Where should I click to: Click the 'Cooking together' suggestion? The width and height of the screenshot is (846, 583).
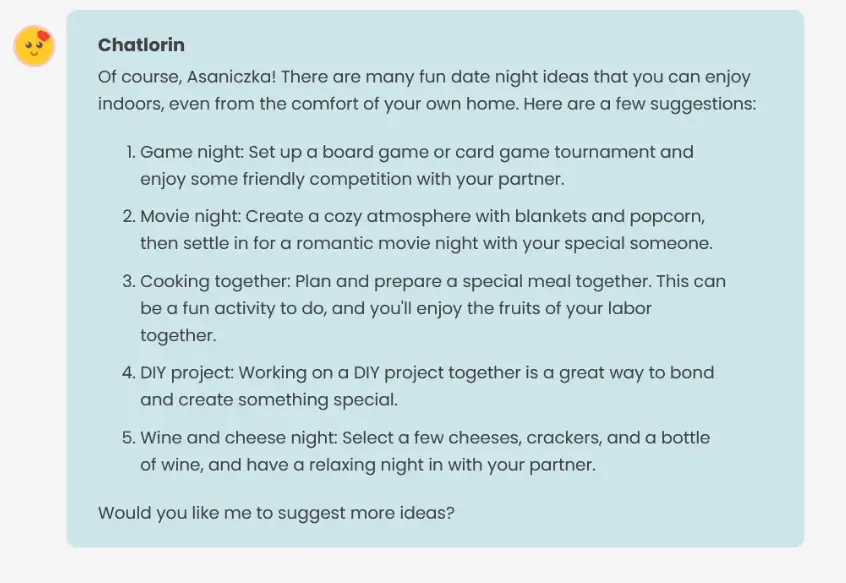coord(432,281)
